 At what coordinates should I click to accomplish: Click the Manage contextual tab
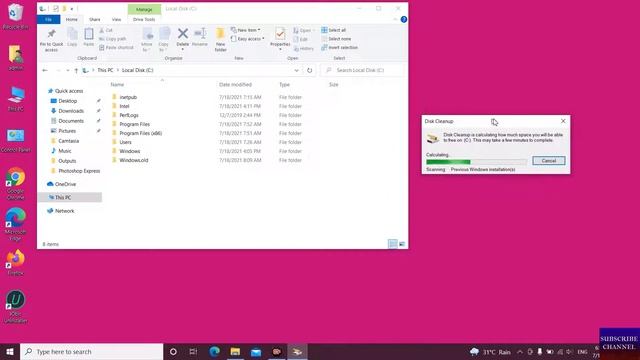tap(144, 9)
